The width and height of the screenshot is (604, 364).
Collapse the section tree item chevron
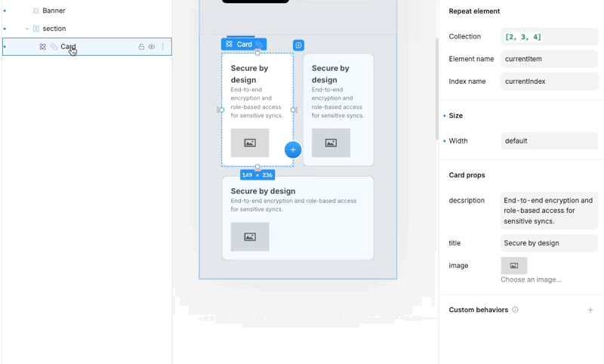pos(27,29)
